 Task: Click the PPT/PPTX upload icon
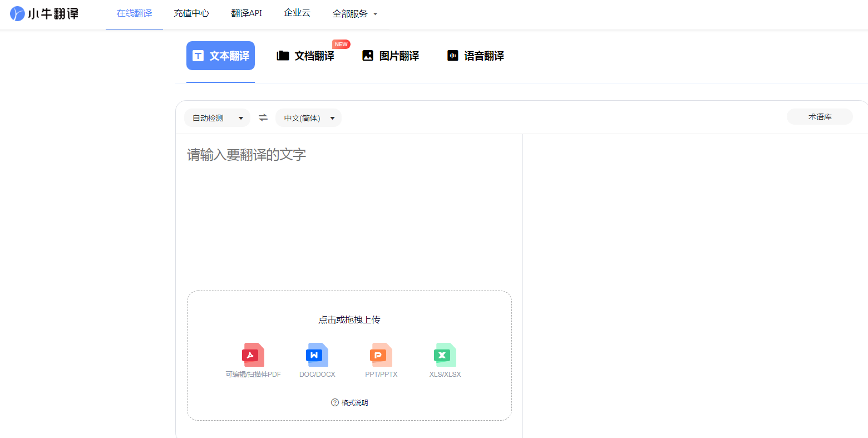381,355
